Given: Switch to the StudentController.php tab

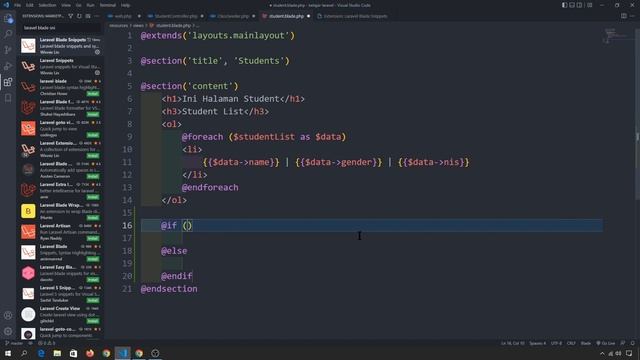Looking at the screenshot, I should click(176, 16).
